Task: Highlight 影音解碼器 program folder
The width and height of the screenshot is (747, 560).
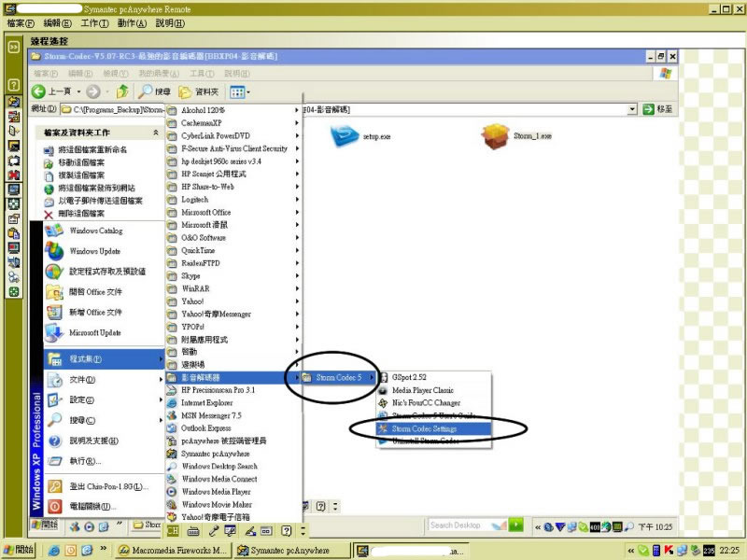Action: point(233,378)
